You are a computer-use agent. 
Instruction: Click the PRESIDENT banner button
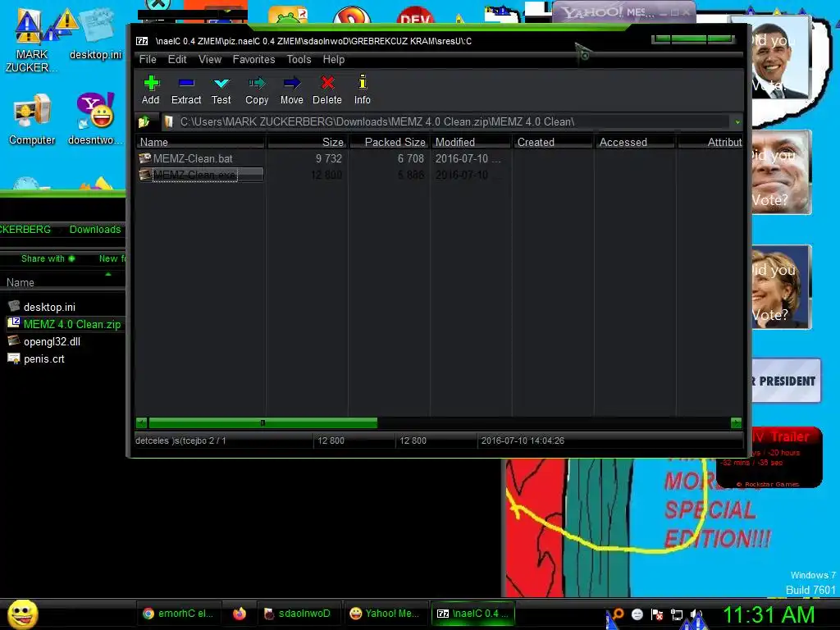pyautogui.click(x=785, y=381)
